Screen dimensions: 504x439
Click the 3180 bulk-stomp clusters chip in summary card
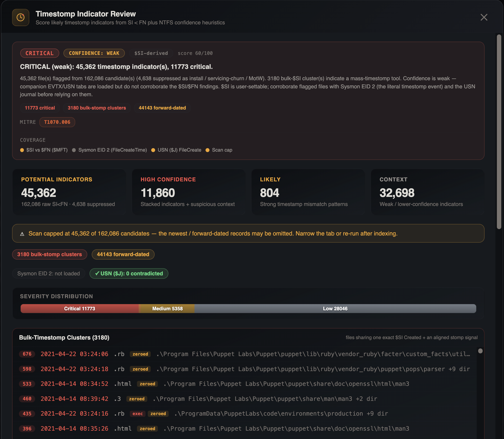pyautogui.click(x=97, y=108)
